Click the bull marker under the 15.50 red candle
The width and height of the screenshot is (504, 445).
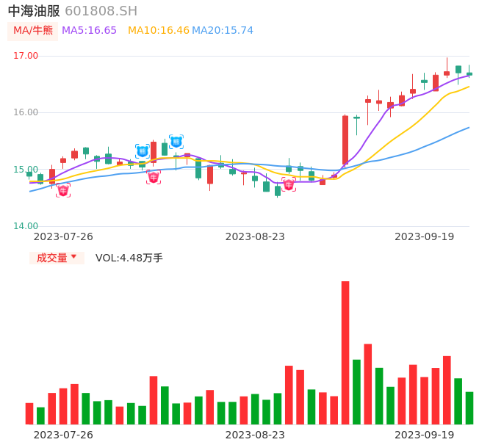click(x=154, y=178)
